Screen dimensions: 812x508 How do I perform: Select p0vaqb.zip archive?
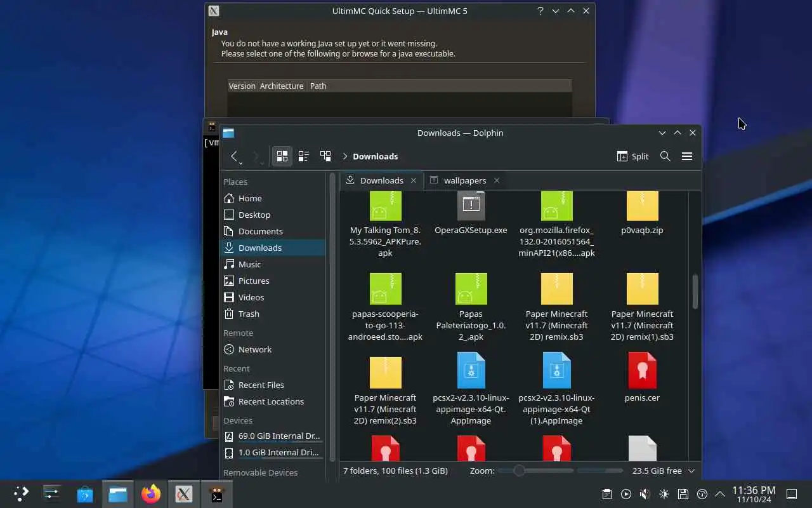click(x=642, y=213)
